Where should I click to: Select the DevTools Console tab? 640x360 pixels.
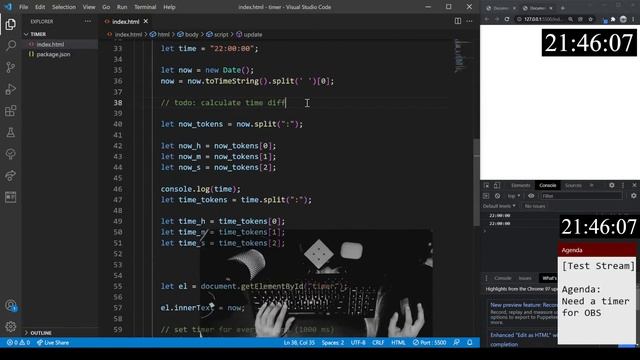click(x=547, y=185)
